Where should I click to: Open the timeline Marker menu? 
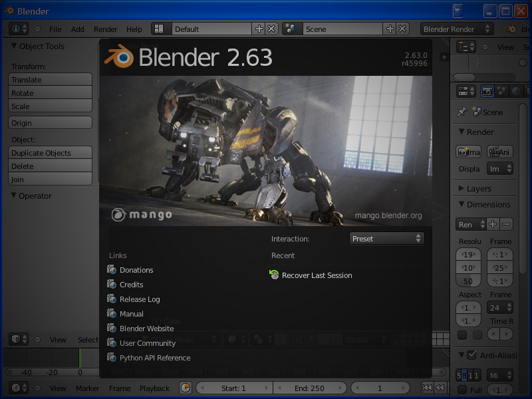pos(88,388)
